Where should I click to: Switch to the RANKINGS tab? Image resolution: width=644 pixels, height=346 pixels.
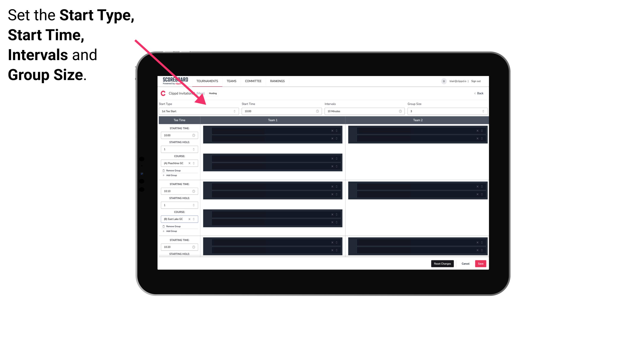click(x=278, y=81)
